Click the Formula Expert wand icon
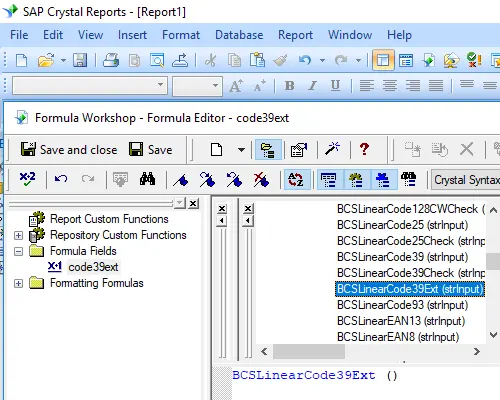 click(x=332, y=149)
